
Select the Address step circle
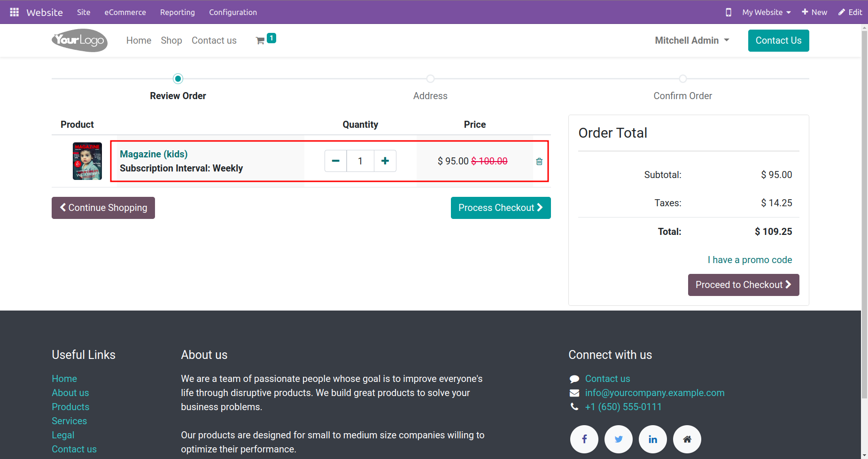pyautogui.click(x=430, y=79)
